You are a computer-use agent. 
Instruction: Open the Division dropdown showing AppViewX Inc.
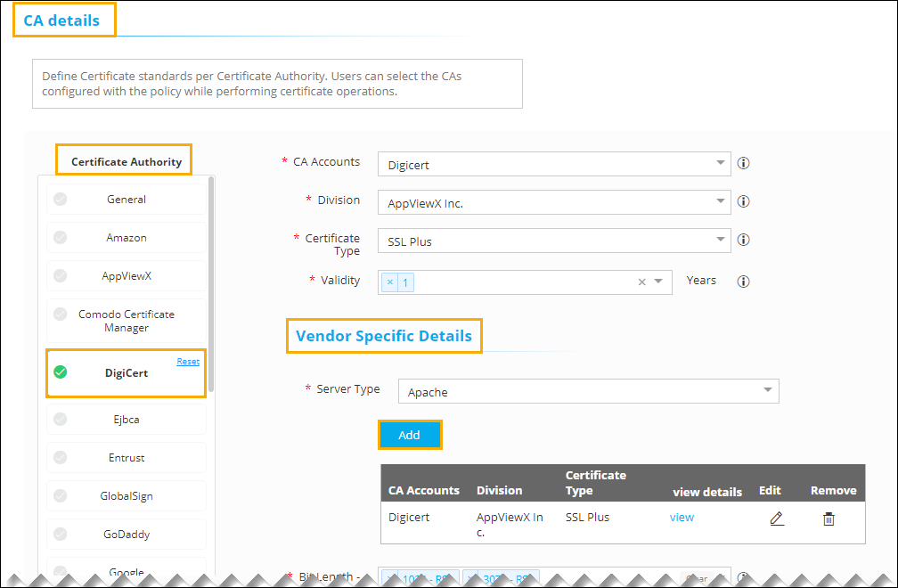pos(554,202)
